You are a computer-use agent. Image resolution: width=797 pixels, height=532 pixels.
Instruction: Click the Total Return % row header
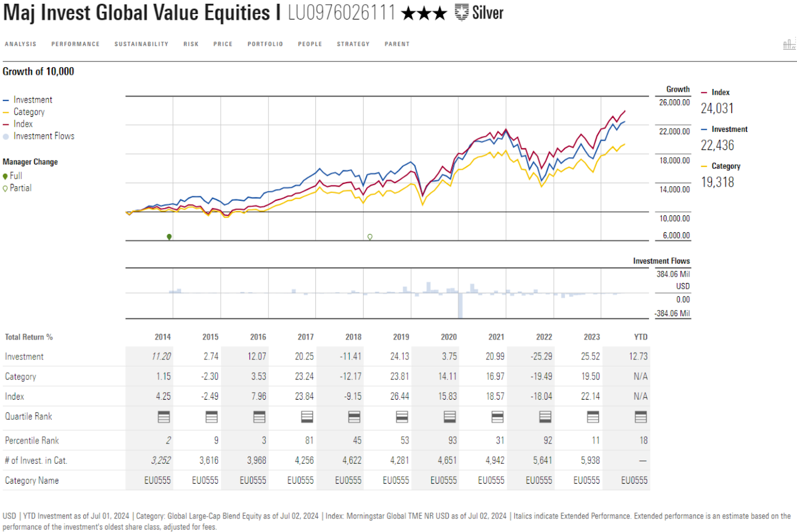point(29,337)
